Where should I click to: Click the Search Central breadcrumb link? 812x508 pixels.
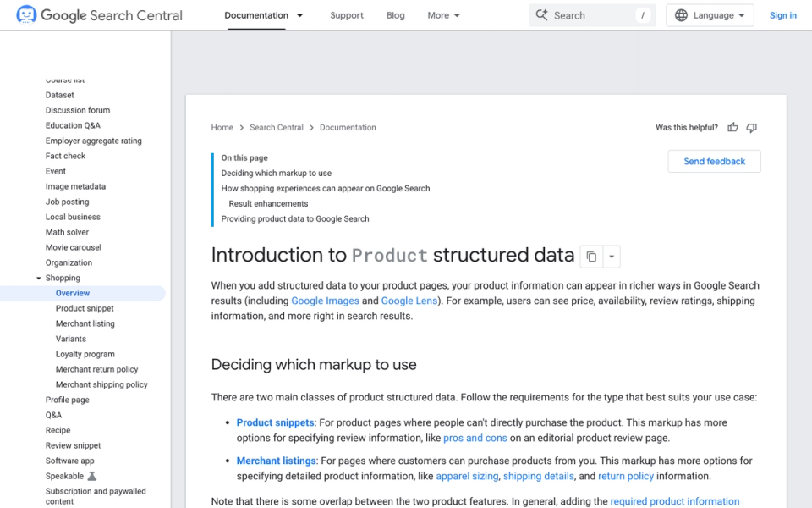click(x=276, y=128)
